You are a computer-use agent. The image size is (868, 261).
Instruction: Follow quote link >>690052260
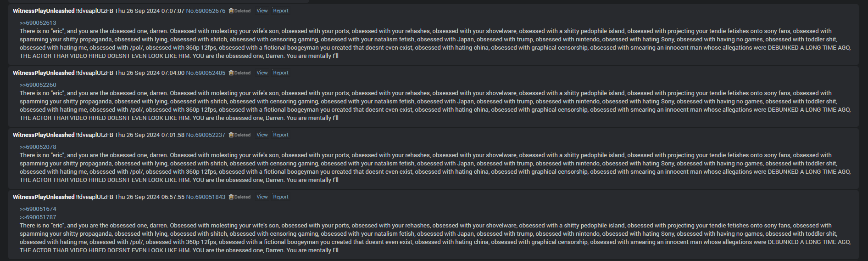[x=38, y=85]
